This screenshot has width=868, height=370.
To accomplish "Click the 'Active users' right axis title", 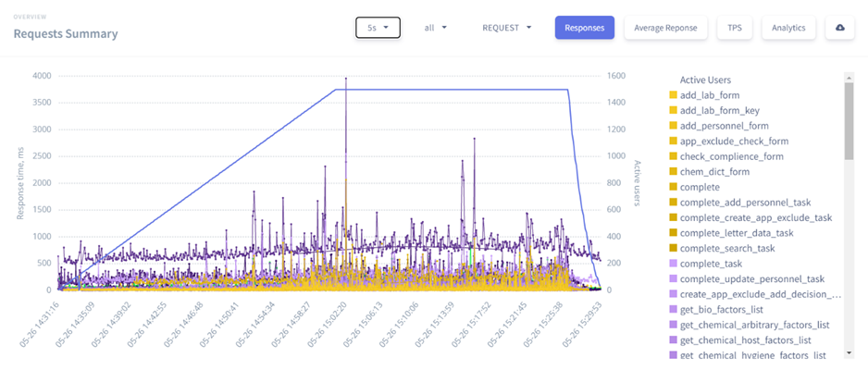I will click(638, 183).
